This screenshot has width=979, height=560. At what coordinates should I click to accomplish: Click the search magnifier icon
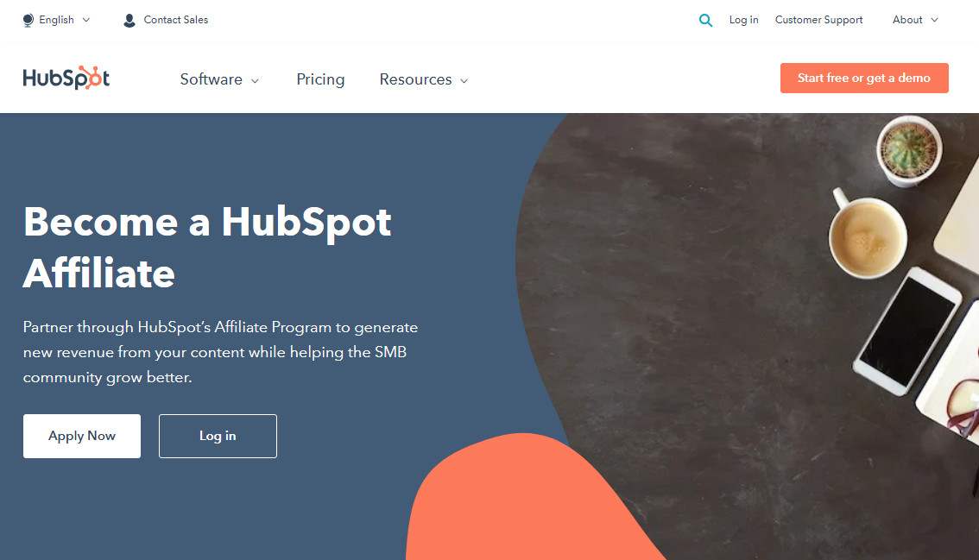point(705,21)
